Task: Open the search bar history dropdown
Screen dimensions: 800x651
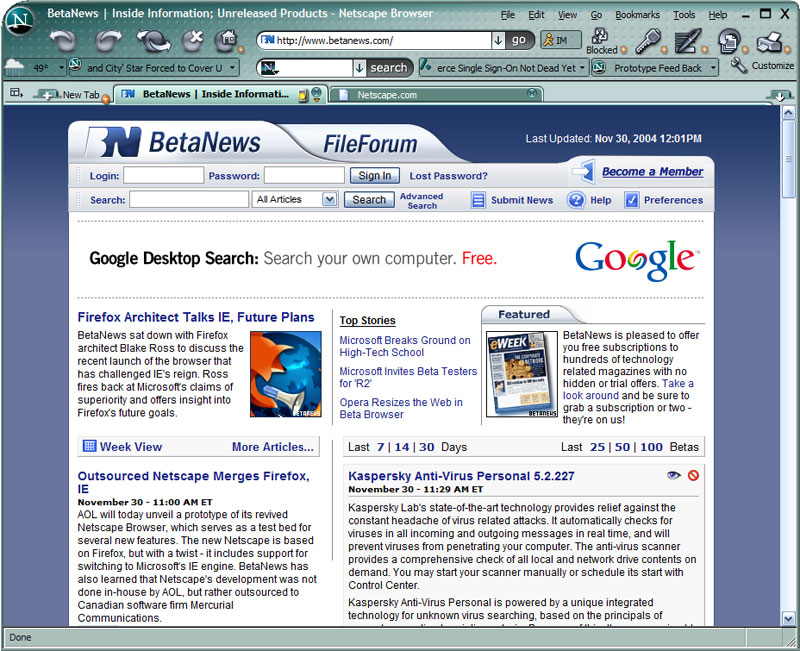Action: [359, 68]
